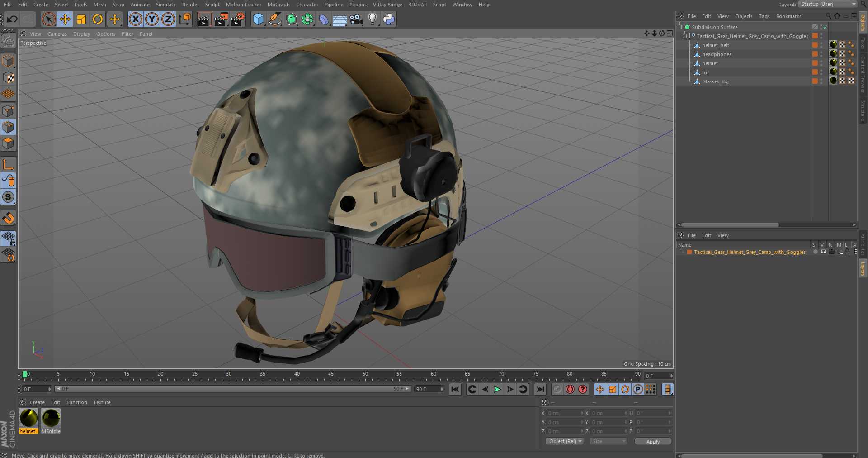Click Objects manager Bookmarks menu
Viewport: 868px width, 458px height.
(x=788, y=16)
